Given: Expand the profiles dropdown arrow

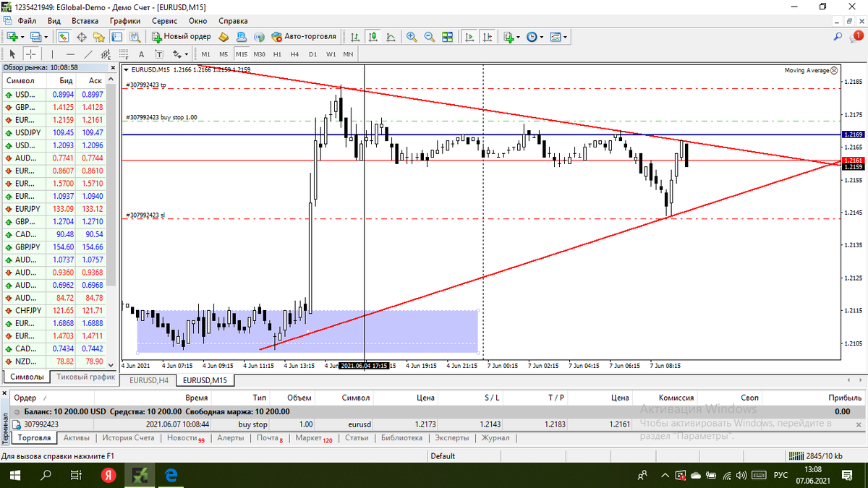Looking at the screenshot, I should [x=46, y=37].
